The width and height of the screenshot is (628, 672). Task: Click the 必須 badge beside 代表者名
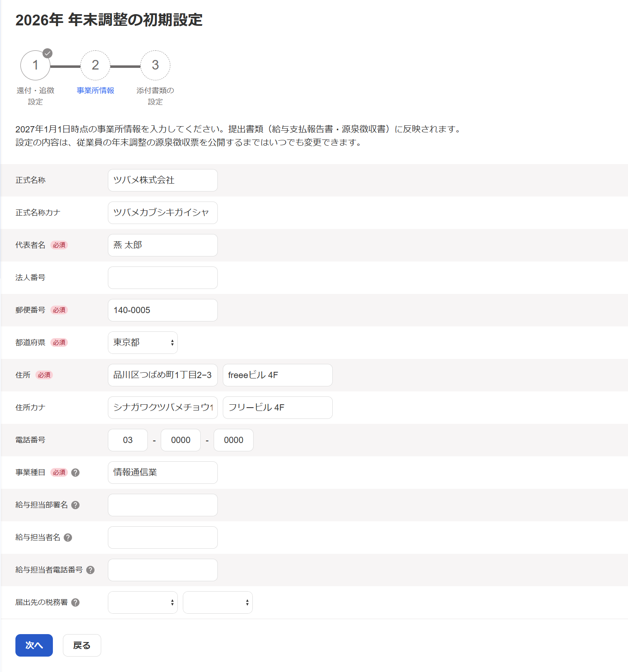pyautogui.click(x=59, y=245)
